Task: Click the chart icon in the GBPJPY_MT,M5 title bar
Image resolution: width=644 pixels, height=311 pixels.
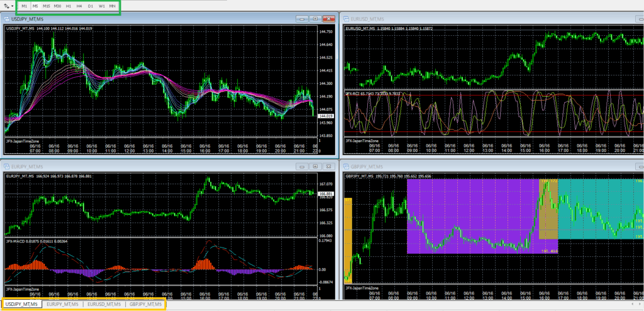Action: coord(346,166)
